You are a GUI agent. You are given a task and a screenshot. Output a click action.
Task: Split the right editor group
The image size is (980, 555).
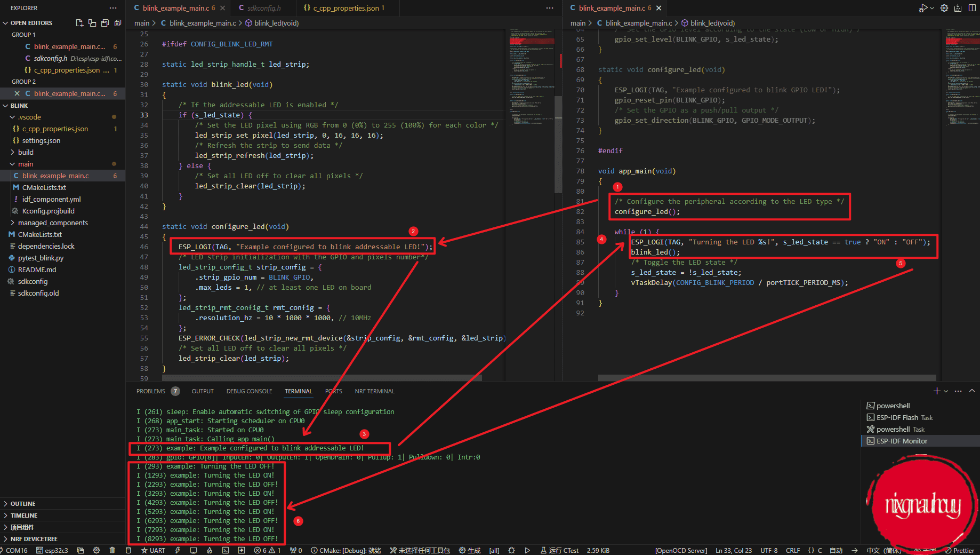(x=972, y=8)
